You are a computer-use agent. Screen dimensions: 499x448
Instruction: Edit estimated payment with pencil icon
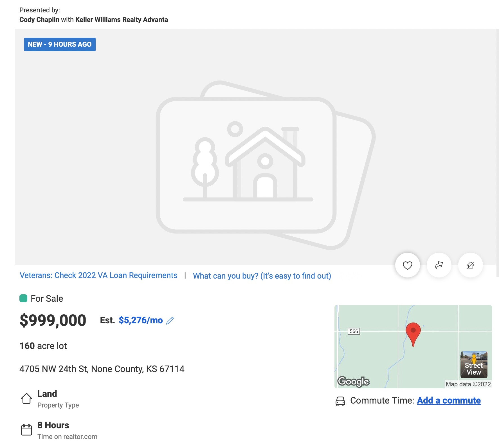170,321
